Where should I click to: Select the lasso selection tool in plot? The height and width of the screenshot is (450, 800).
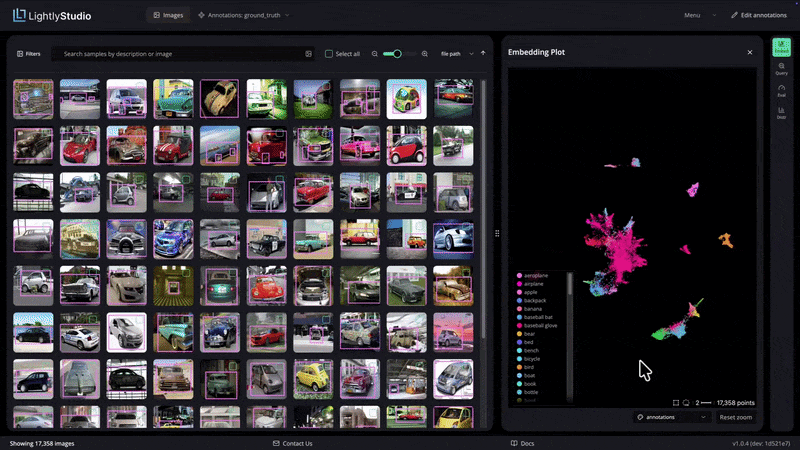[686, 403]
